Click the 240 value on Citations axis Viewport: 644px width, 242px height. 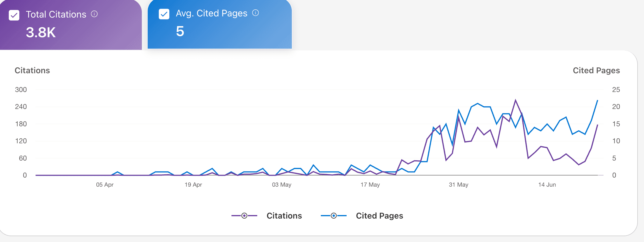(21, 107)
